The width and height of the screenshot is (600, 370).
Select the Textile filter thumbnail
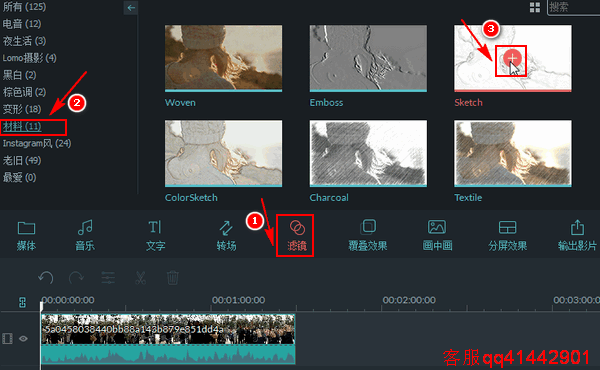click(513, 153)
